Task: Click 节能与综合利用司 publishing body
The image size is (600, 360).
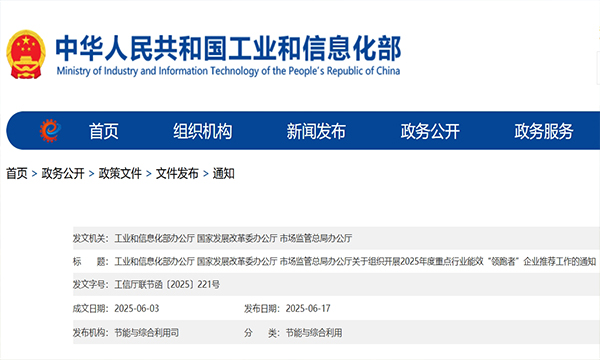Action: pos(147,333)
